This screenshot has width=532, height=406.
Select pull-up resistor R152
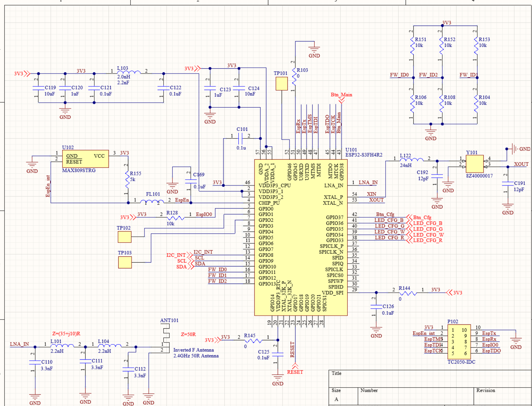[441, 46]
